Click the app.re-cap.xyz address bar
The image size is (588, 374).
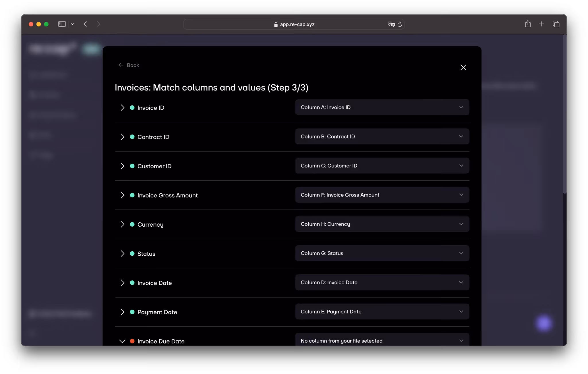(297, 24)
